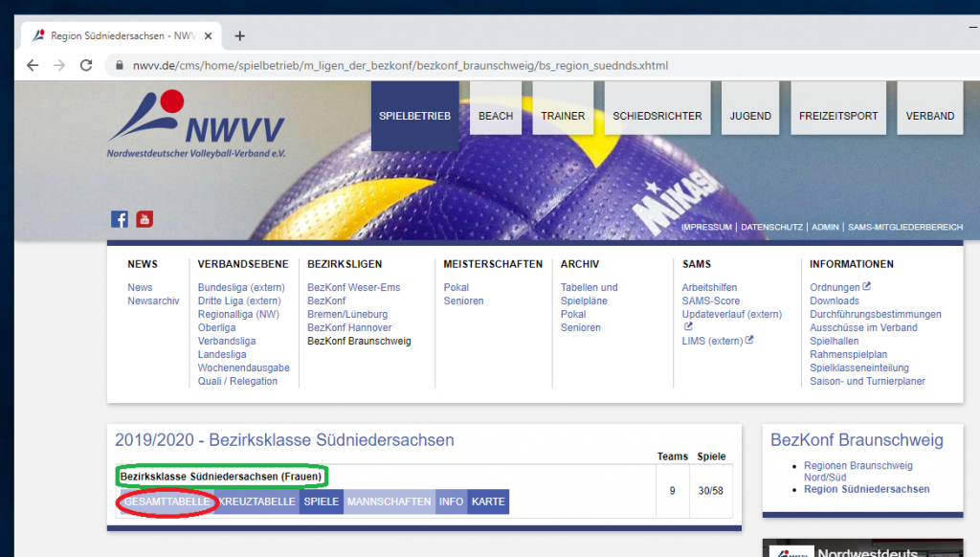Click the address bar URL
This screenshot has width=980, height=557.
coord(400,65)
